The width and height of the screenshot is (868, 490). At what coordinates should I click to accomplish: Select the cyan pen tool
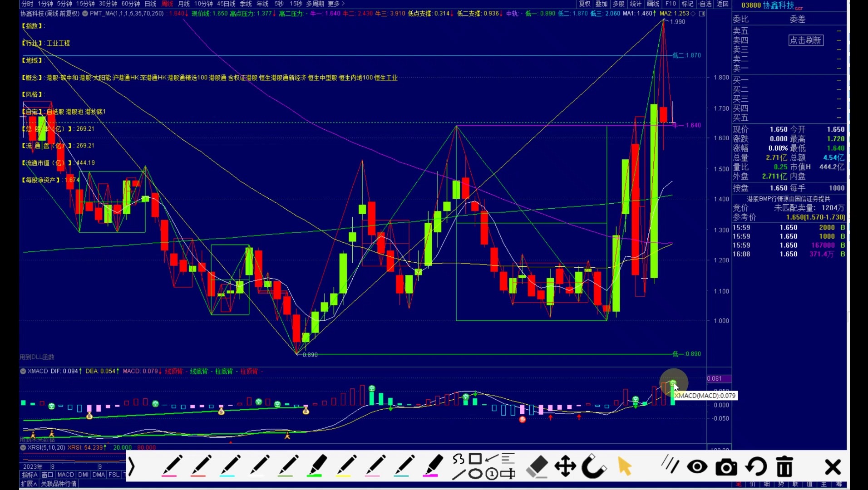tap(230, 466)
